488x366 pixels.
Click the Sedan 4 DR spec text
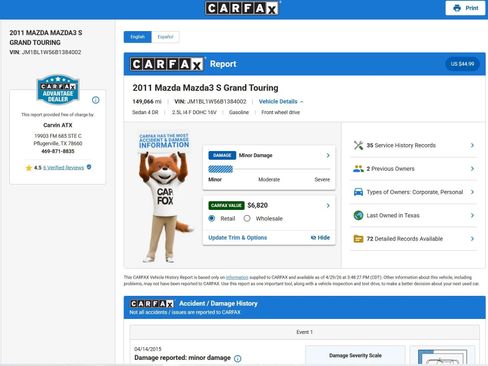pos(145,112)
